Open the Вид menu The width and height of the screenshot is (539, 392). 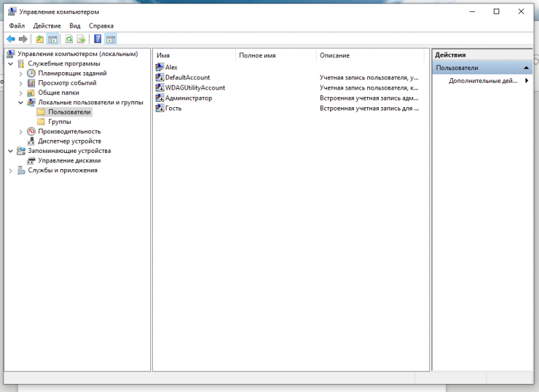tap(75, 26)
